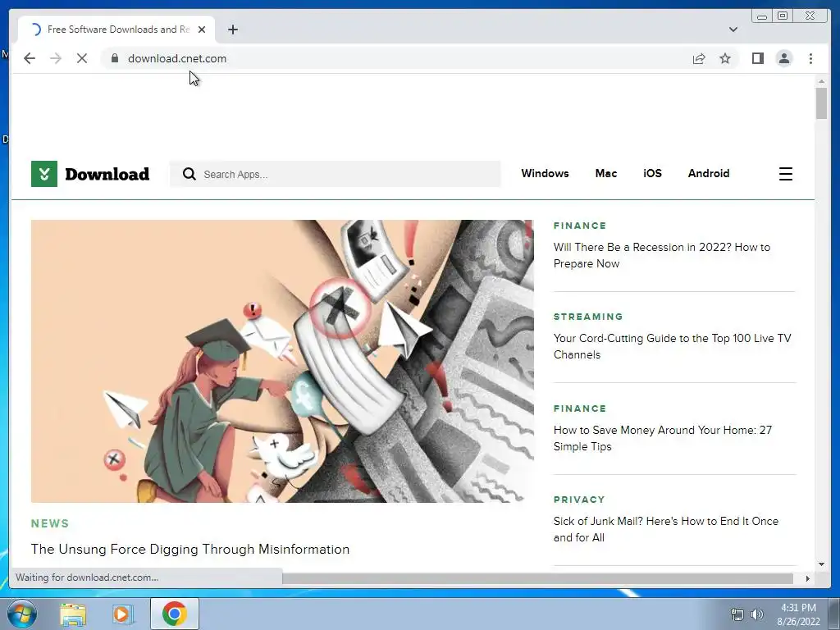
Task: Click the vertical scrollbar thumb
Action: coord(821,103)
